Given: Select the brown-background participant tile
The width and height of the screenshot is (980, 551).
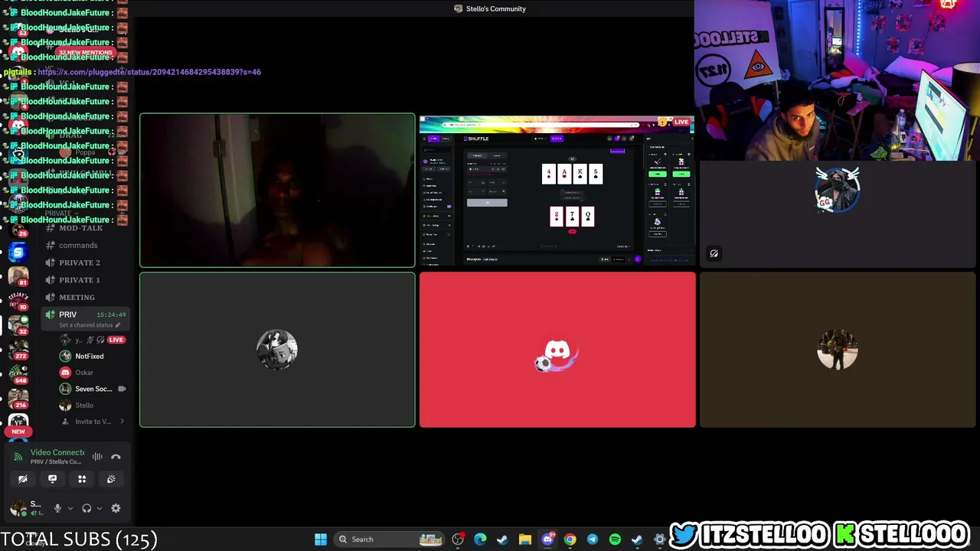Looking at the screenshot, I should pos(838,350).
